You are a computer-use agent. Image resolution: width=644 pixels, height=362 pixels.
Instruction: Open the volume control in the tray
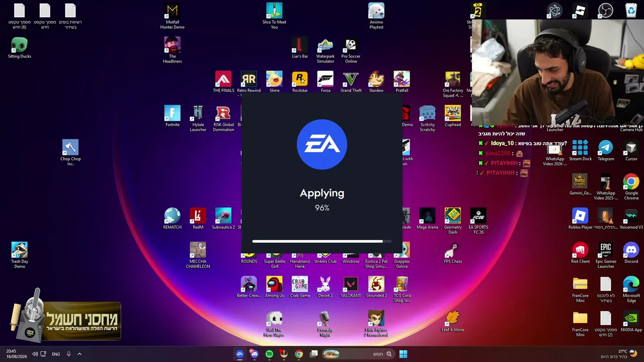35,354
